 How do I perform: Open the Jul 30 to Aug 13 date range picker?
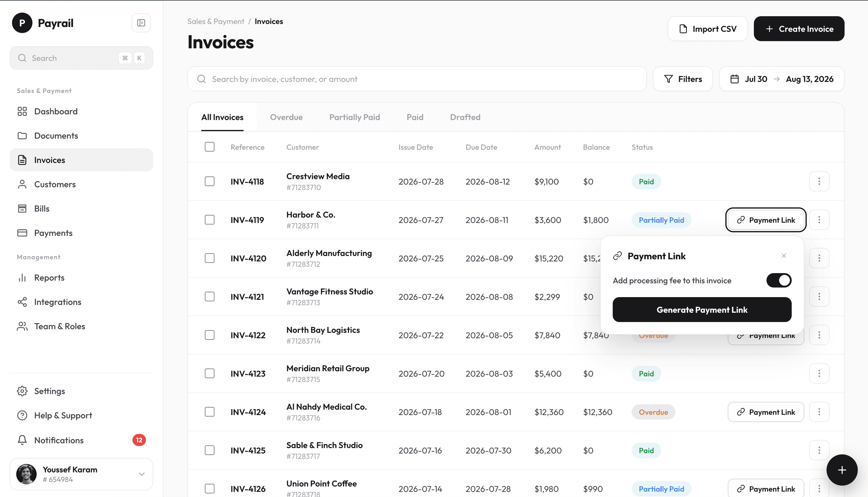click(782, 79)
